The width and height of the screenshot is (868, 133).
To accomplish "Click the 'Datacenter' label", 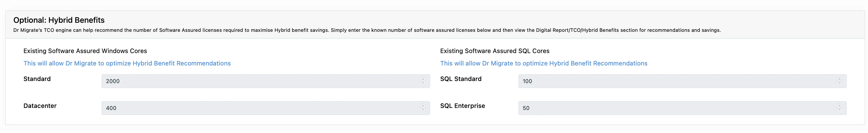I will [x=40, y=106].
